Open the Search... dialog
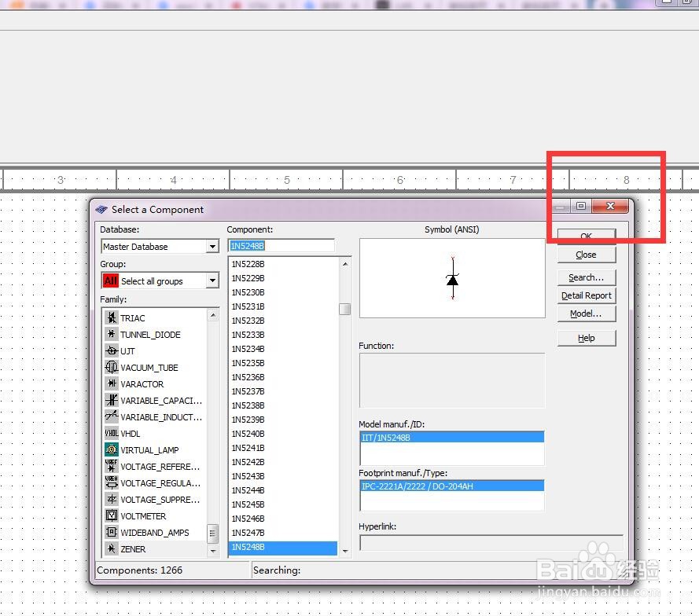 point(587,277)
